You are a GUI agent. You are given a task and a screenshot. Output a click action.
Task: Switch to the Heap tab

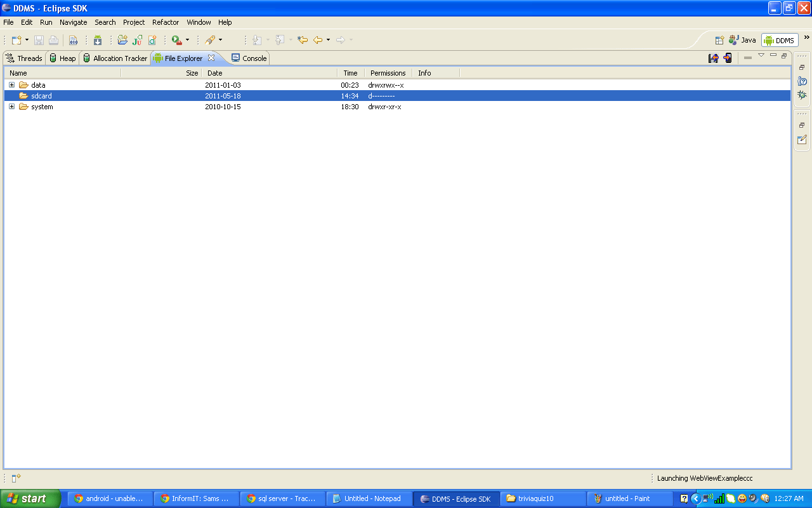click(62, 58)
